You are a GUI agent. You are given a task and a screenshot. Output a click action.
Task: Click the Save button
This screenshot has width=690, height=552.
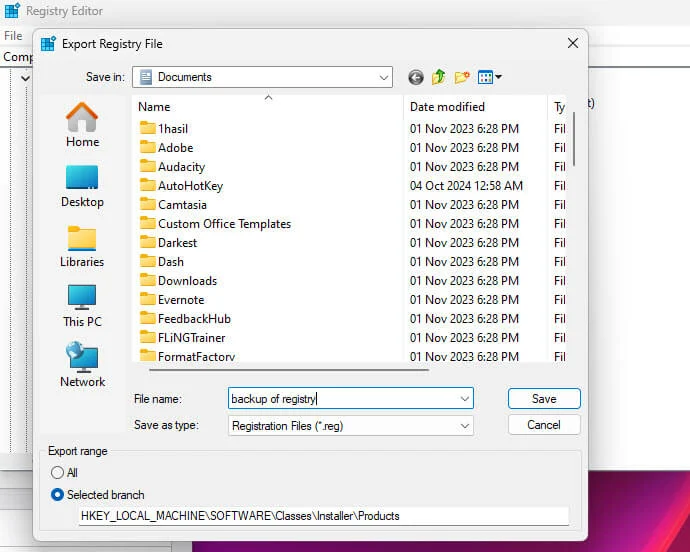[544, 399]
